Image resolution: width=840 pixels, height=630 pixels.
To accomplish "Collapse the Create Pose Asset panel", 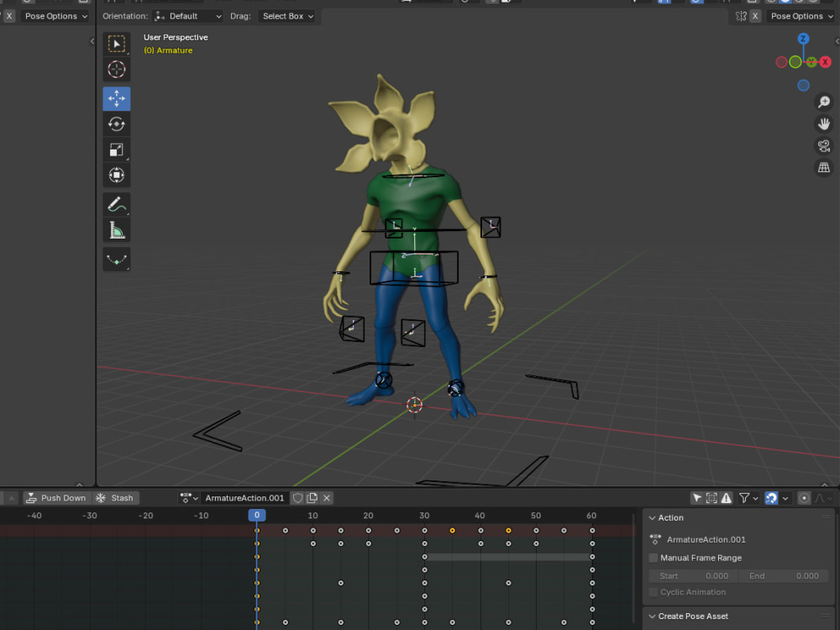I will click(652, 616).
